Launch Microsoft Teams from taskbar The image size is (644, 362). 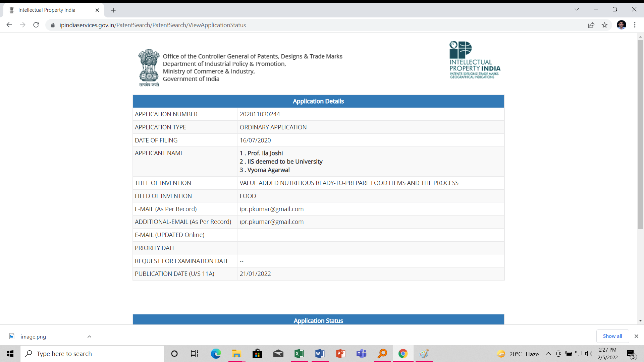point(361,354)
